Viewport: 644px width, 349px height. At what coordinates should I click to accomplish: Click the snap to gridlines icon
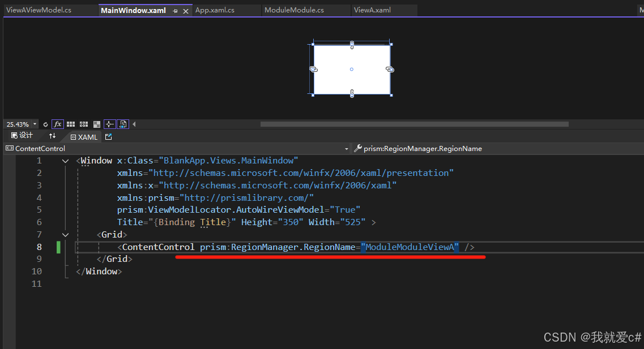tap(83, 124)
